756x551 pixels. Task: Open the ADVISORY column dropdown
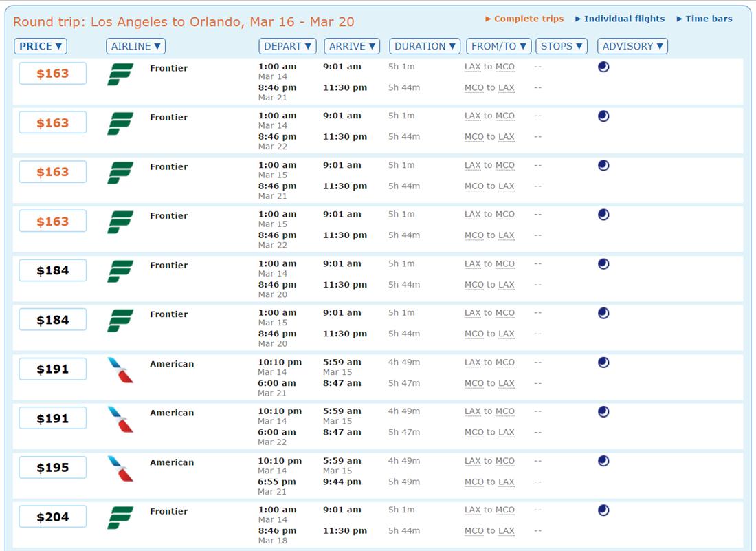[632, 46]
